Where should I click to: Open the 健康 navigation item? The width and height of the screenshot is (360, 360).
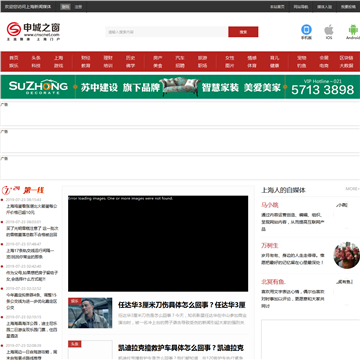pos(274,66)
